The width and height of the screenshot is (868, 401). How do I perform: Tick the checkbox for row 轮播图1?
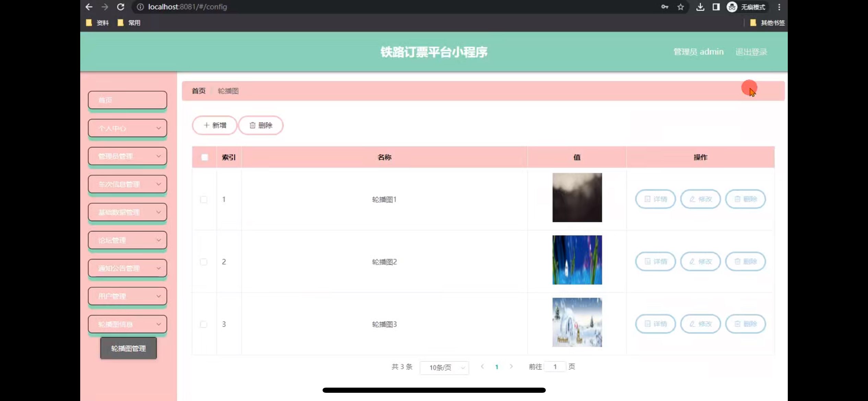[x=204, y=199]
